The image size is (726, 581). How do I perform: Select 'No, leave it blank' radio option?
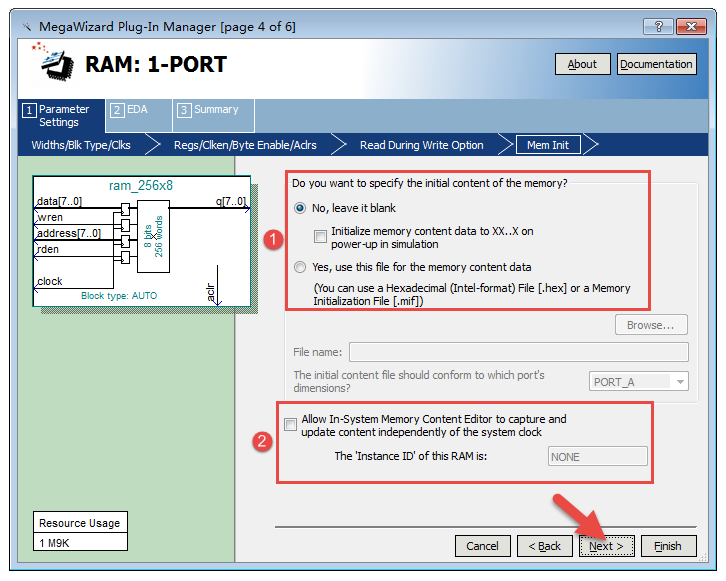[x=300, y=208]
